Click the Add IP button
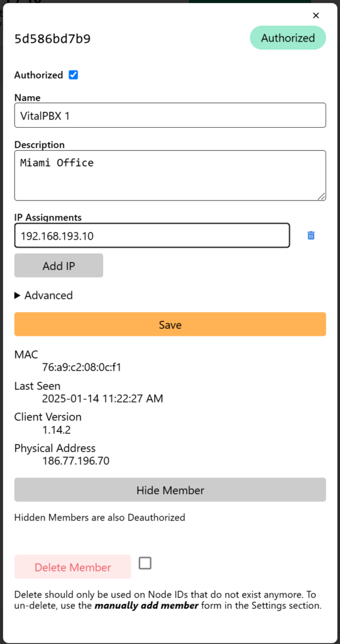 (58, 266)
